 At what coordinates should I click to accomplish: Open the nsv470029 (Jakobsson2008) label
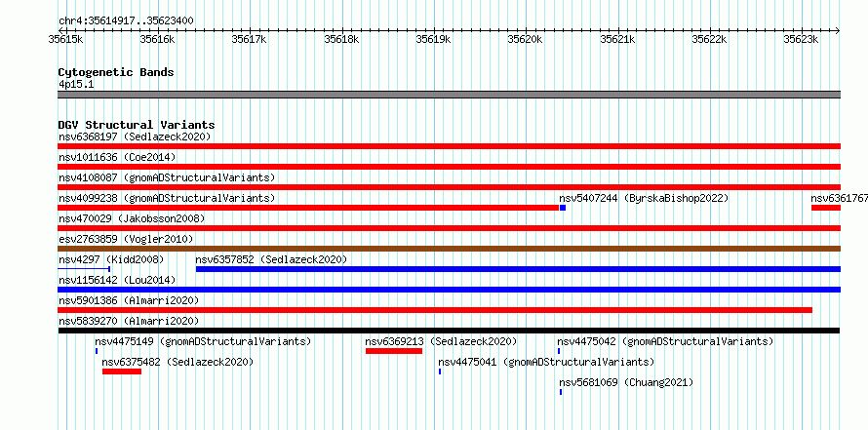point(132,218)
